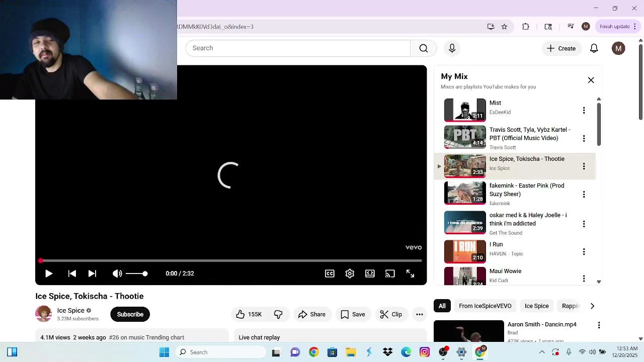Open options for Mist playlist item
This screenshot has width=644, height=362.
[x=584, y=110]
